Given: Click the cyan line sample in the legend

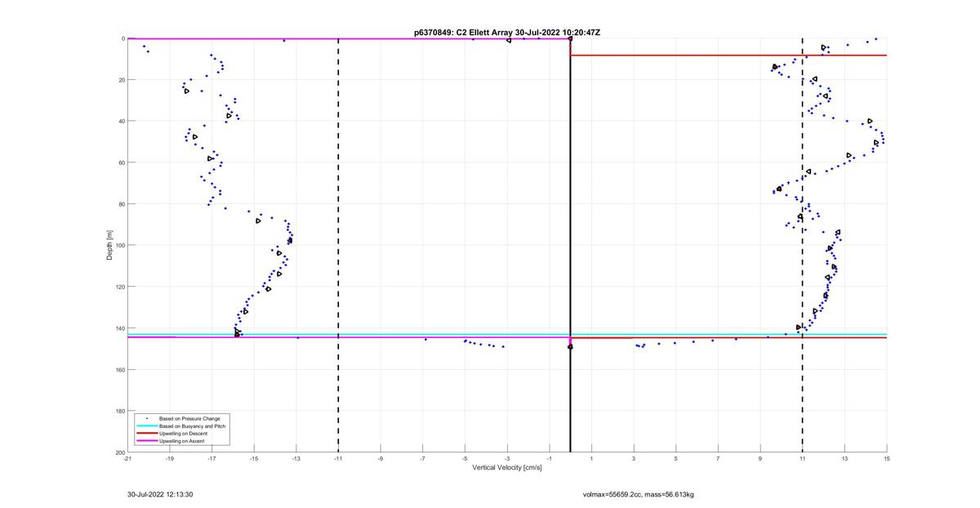Looking at the screenshot, I should [x=146, y=426].
